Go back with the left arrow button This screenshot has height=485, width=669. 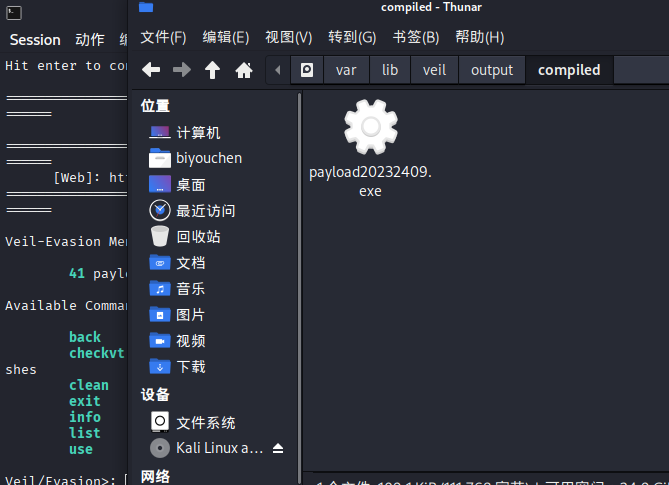tap(151, 69)
